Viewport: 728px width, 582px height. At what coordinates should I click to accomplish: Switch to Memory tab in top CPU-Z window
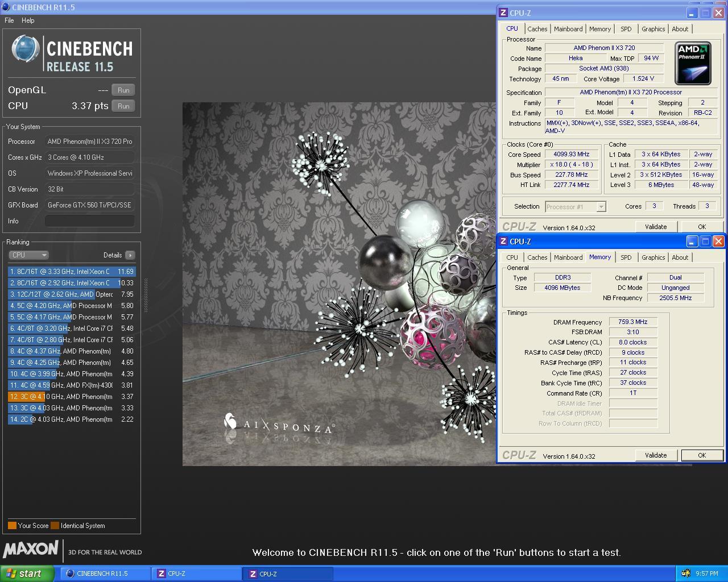(x=600, y=29)
